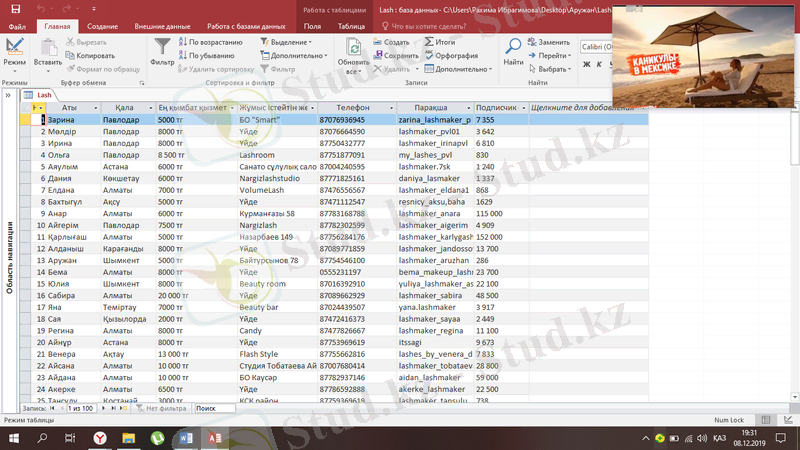This screenshot has width=800, height=450.
Task: Click the Заменить button
Action: [548, 43]
